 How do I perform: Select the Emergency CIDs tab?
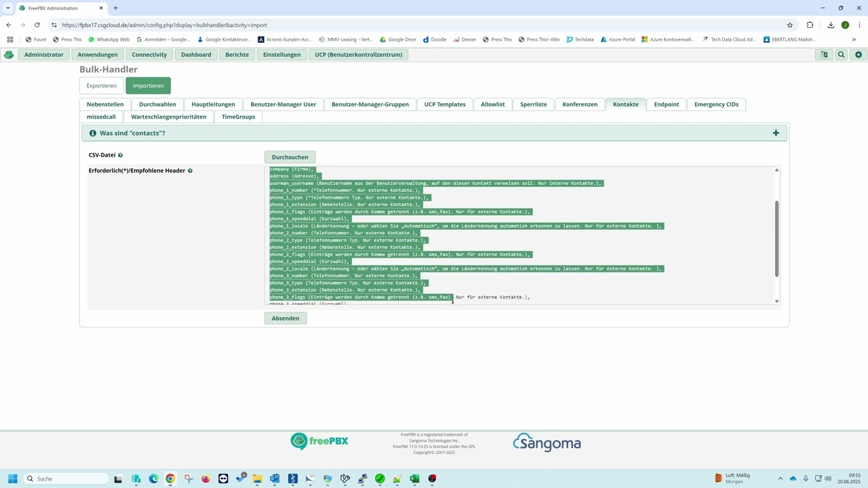[x=716, y=104]
